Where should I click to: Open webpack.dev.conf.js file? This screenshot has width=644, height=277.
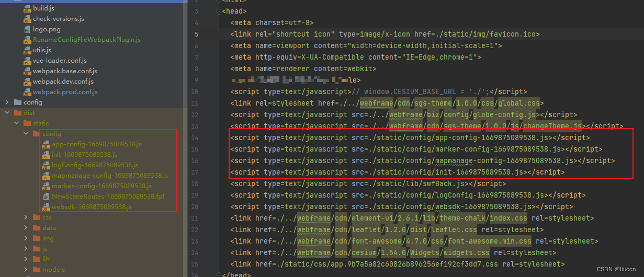click(63, 82)
